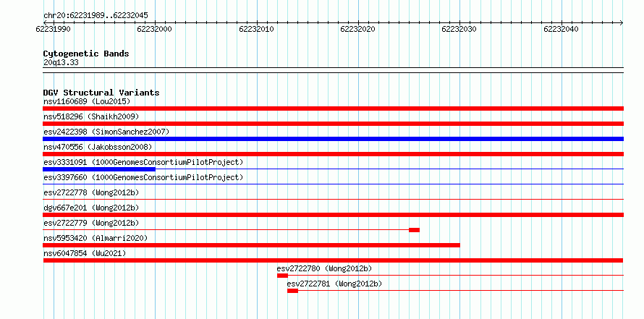Open variant dgv667e201 (Wong2012b) label
This screenshot has height=319, width=644.
tap(91, 208)
